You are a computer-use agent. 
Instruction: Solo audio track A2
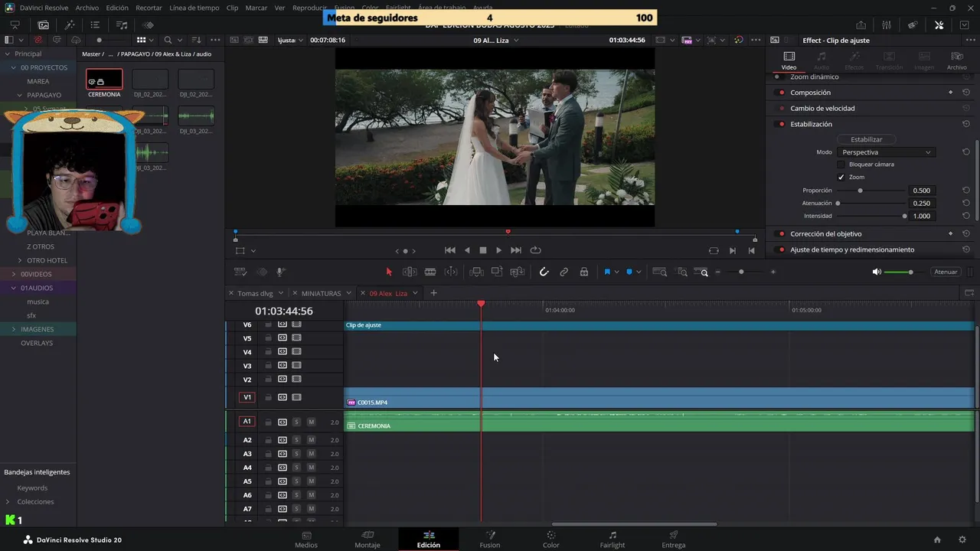click(x=296, y=440)
